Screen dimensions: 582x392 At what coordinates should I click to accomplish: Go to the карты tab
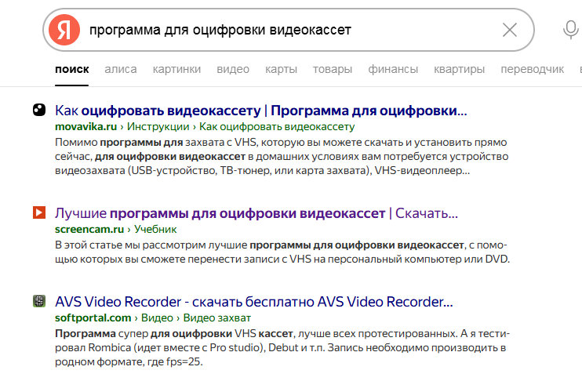(281, 69)
